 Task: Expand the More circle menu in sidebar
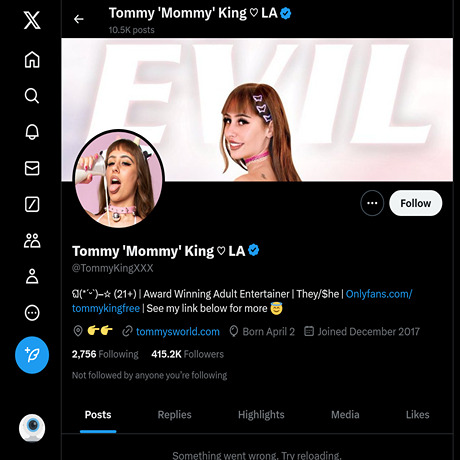(x=32, y=313)
